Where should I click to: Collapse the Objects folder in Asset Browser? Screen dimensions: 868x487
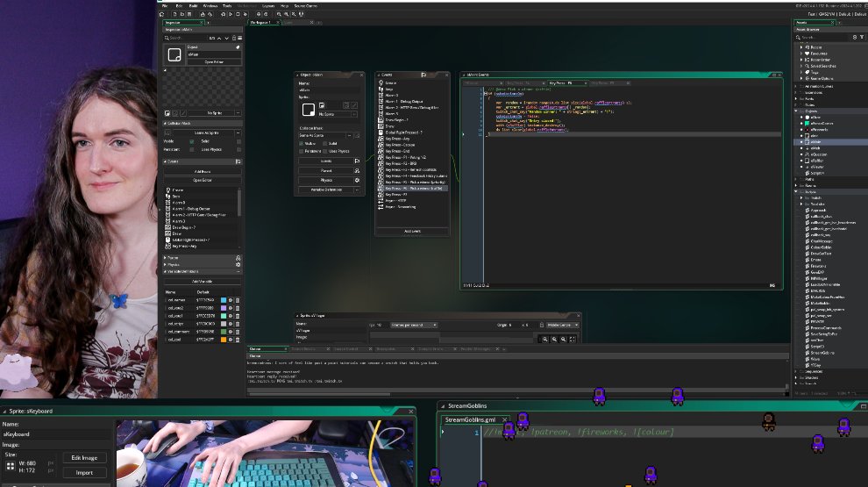797,111
